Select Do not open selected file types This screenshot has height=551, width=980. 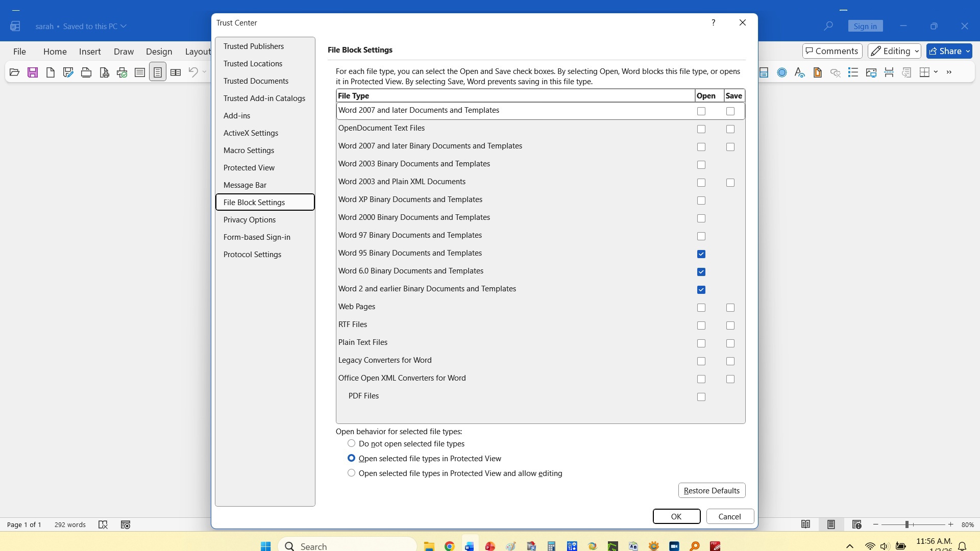click(x=351, y=443)
